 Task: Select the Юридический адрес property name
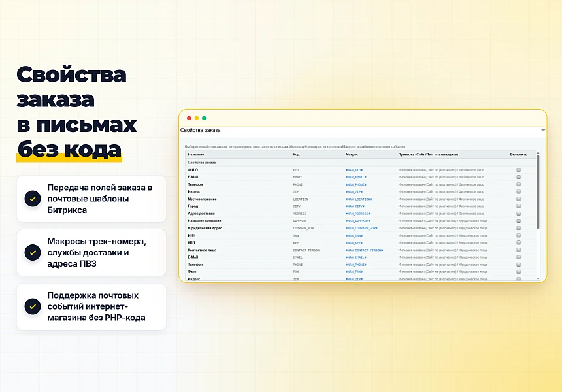point(205,228)
